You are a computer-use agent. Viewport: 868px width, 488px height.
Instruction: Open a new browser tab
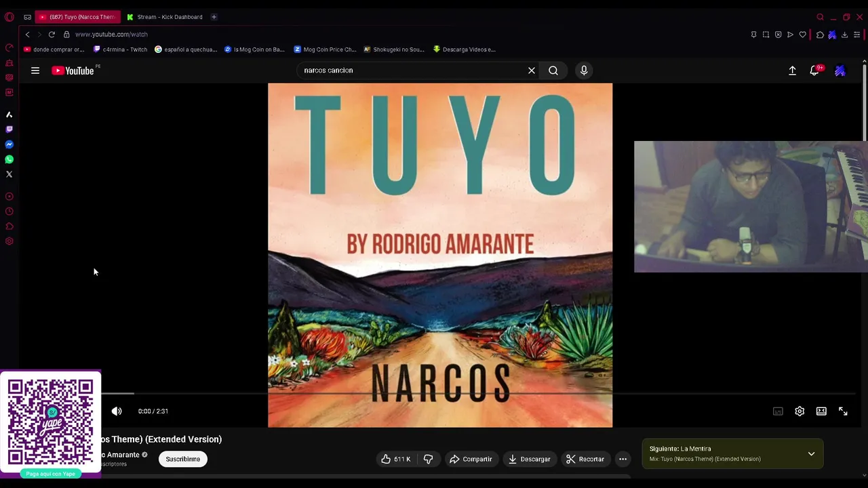click(x=214, y=17)
